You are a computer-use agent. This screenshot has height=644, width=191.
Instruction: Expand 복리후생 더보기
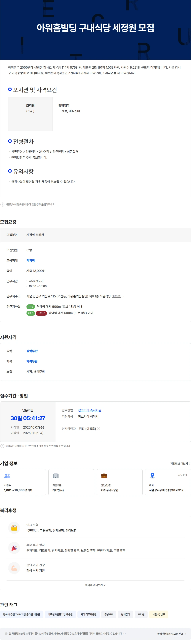[95, 585]
